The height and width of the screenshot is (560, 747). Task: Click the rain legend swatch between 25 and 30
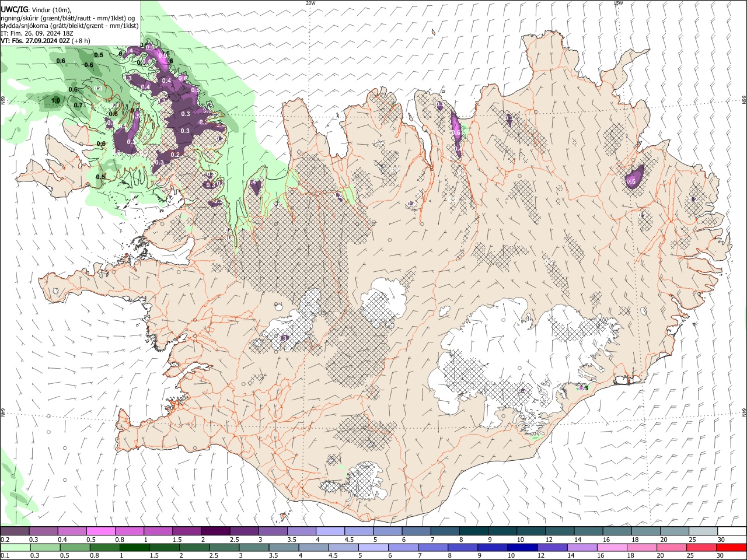[x=701, y=547]
